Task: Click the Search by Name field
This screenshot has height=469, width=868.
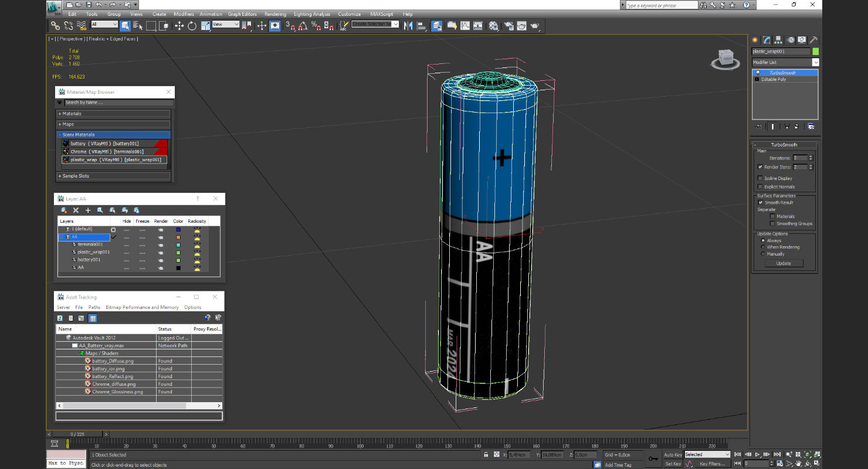Action: (118, 103)
